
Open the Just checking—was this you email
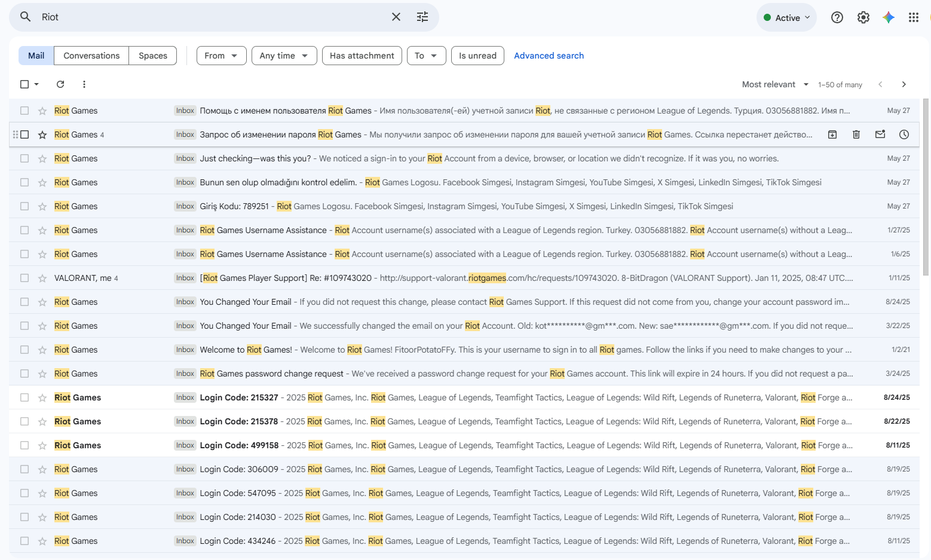(x=464, y=158)
